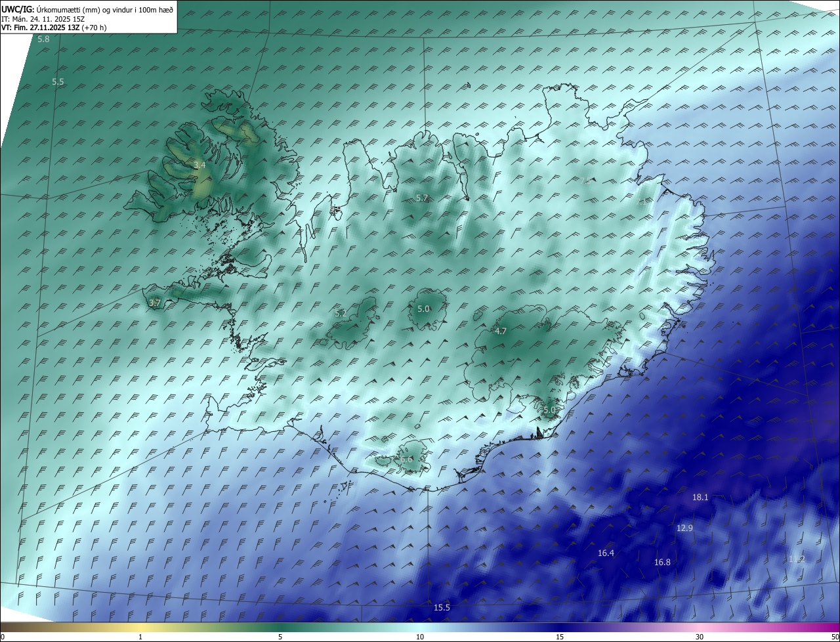
Task: Click the 12.9 value label
Action: coord(684,528)
